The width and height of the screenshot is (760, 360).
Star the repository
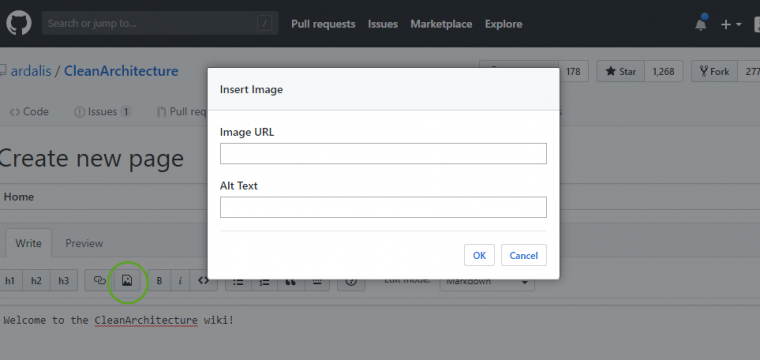point(621,71)
